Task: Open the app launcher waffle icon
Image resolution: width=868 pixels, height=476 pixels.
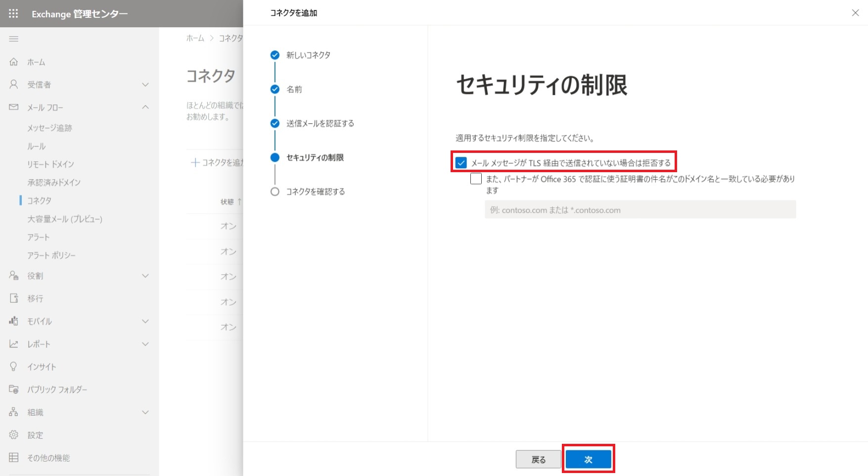Action: pyautogui.click(x=13, y=13)
